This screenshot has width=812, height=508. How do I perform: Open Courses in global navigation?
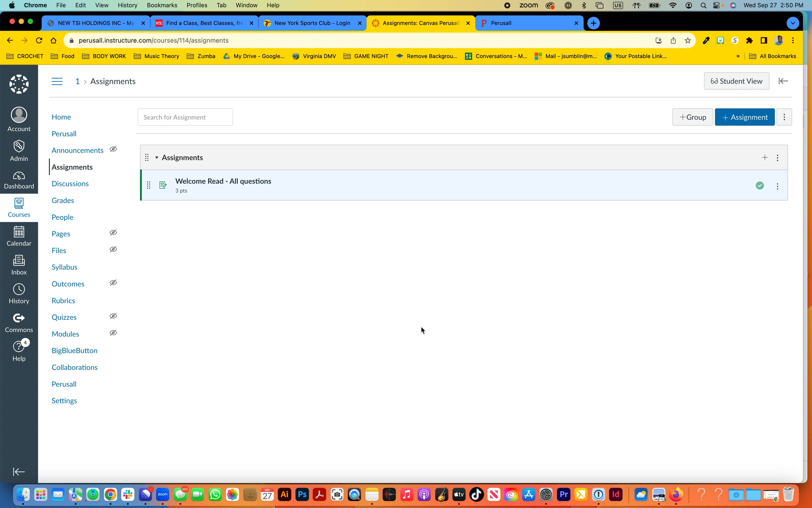(x=19, y=208)
